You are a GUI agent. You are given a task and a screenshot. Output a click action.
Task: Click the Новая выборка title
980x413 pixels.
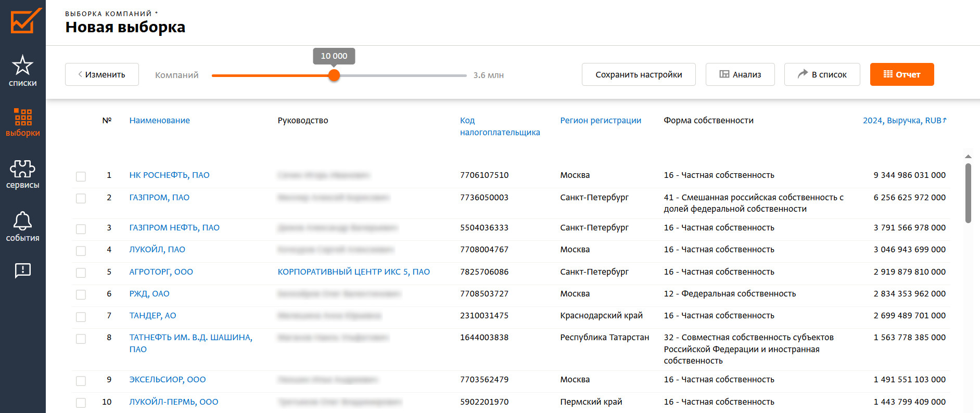click(x=125, y=27)
